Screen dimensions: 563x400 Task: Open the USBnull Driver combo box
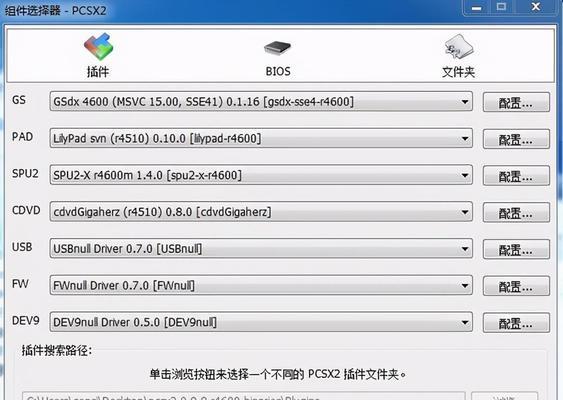pos(261,248)
